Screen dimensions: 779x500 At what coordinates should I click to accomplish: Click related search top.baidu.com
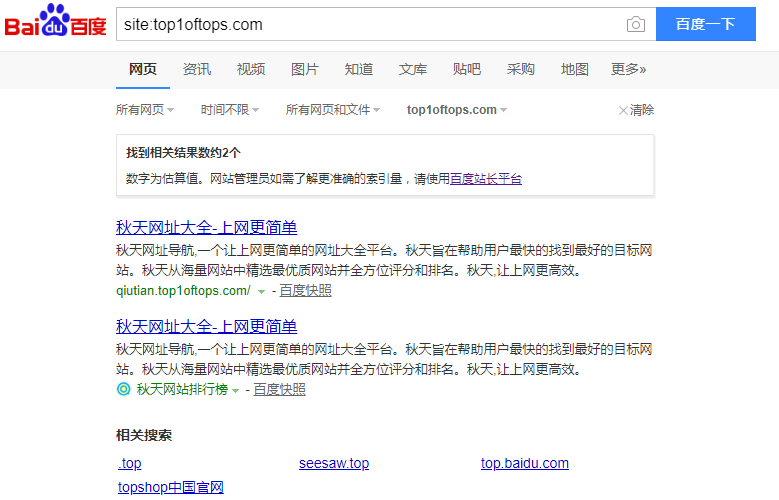pyautogui.click(x=525, y=463)
